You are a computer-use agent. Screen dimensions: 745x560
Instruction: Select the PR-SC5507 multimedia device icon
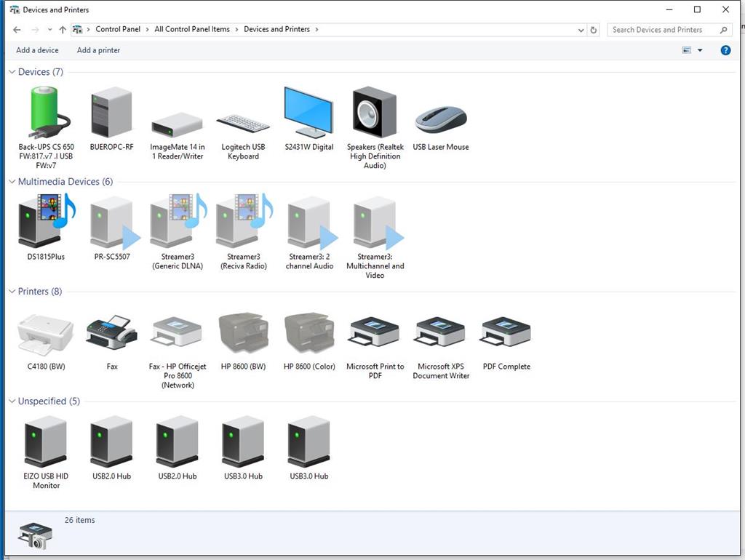point(114,223)
